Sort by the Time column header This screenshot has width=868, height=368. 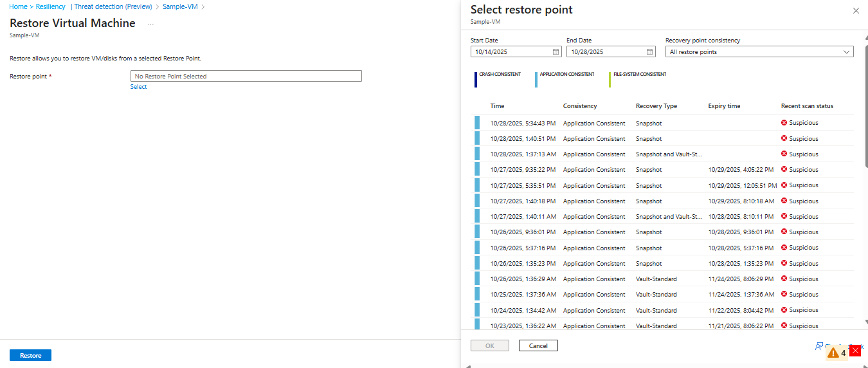click(497, 106)
